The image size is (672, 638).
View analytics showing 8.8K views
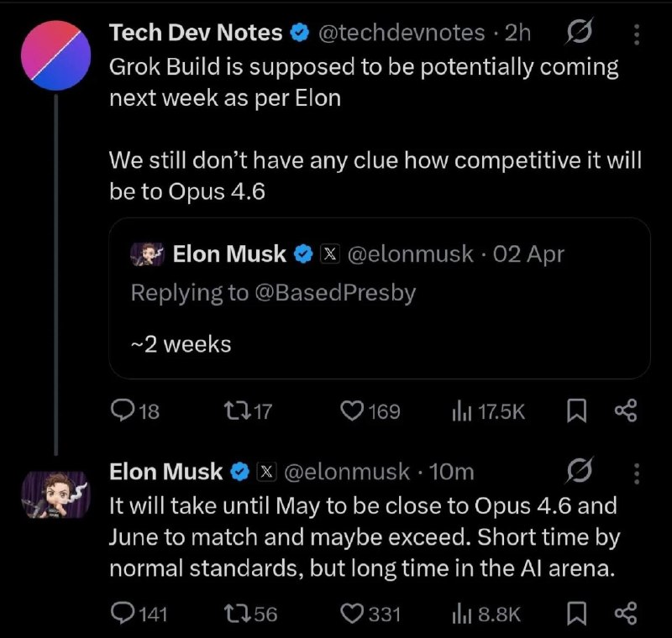coord(460,614)
